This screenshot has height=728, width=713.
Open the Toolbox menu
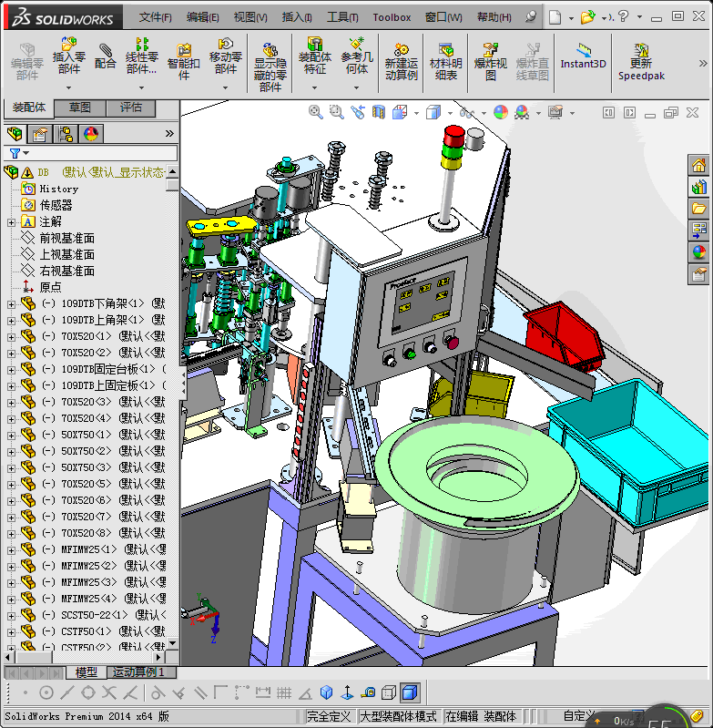392,17
